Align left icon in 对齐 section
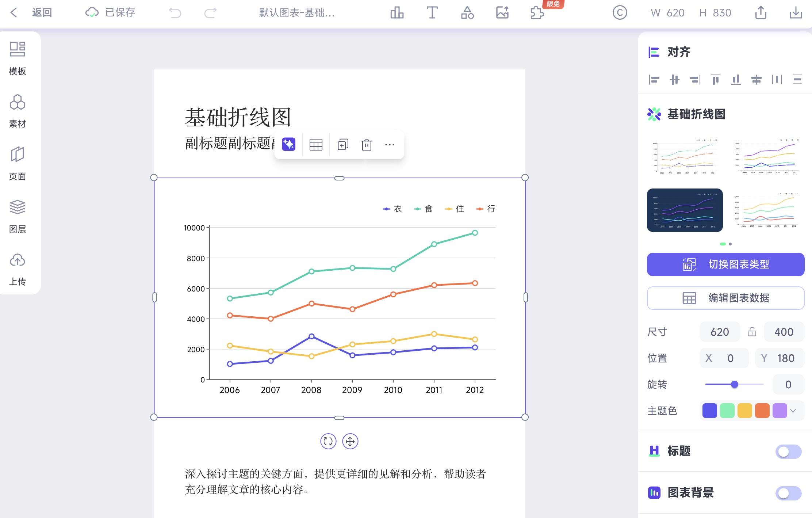The width and height of the screenshot is (812, 518). 654,79
